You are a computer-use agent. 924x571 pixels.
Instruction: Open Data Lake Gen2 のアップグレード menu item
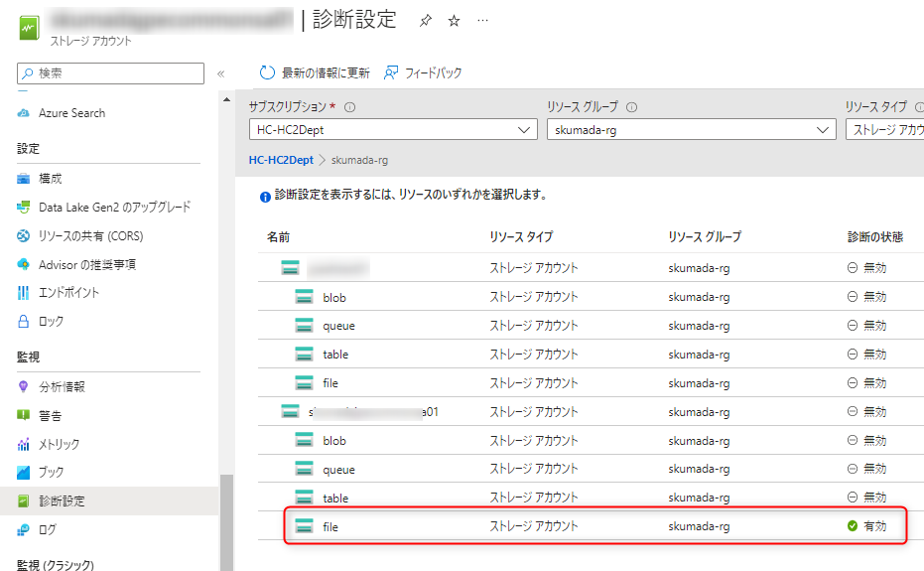click(x=115, y=207)
